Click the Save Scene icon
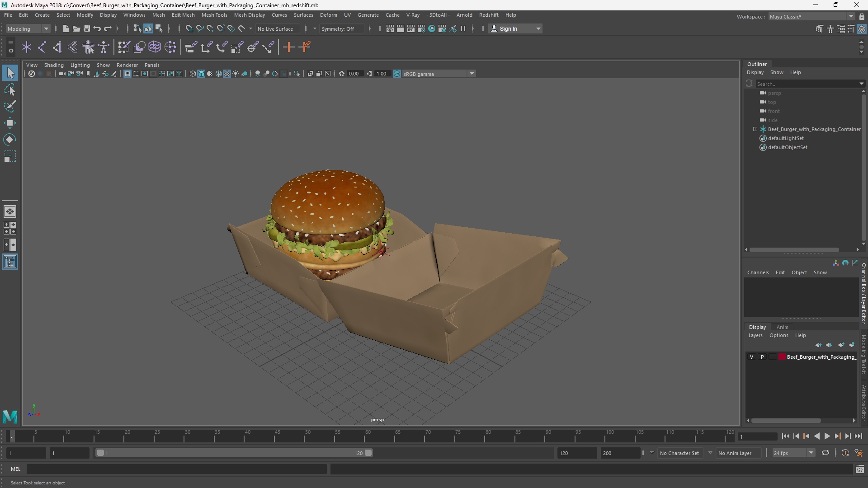 (x=86, y=28)
